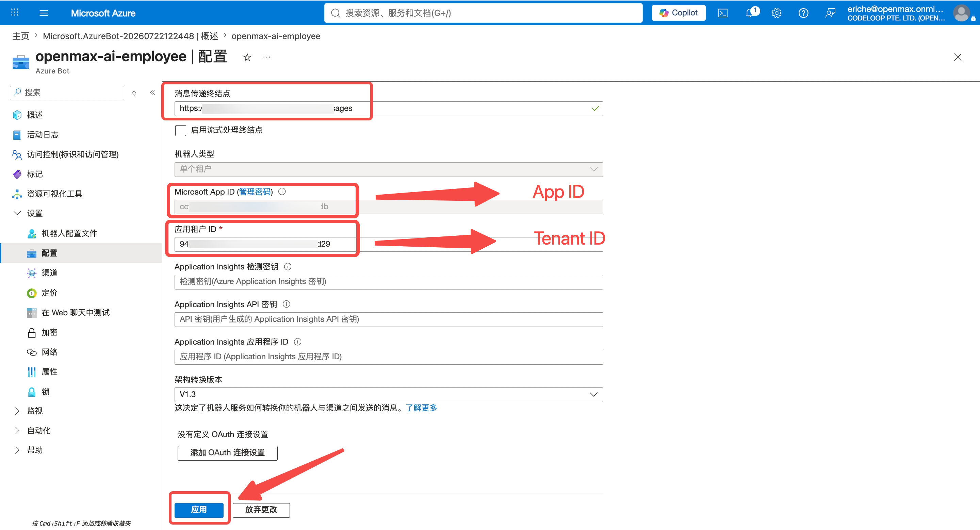980x530 pixels.
Task: Click 添加 OAuth 连接设置 button
Action: click(228, 453)
